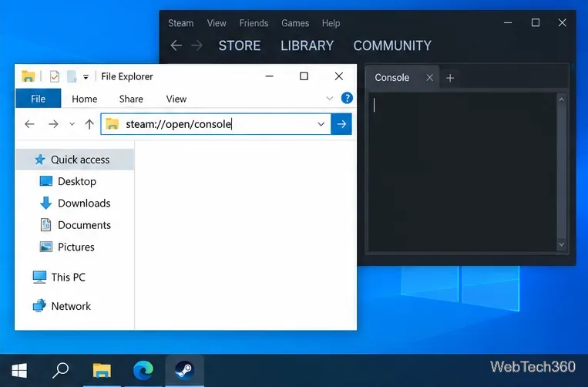
Task: Go to the Steam COMMUNITY section
Action: click(x=392, y=45)
